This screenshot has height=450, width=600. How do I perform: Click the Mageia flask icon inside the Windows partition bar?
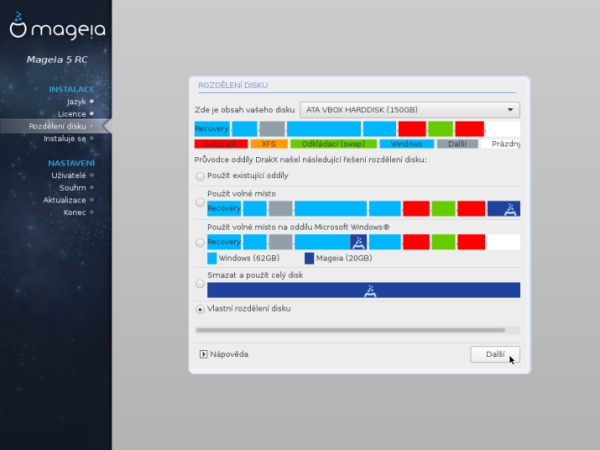point(359,242)
